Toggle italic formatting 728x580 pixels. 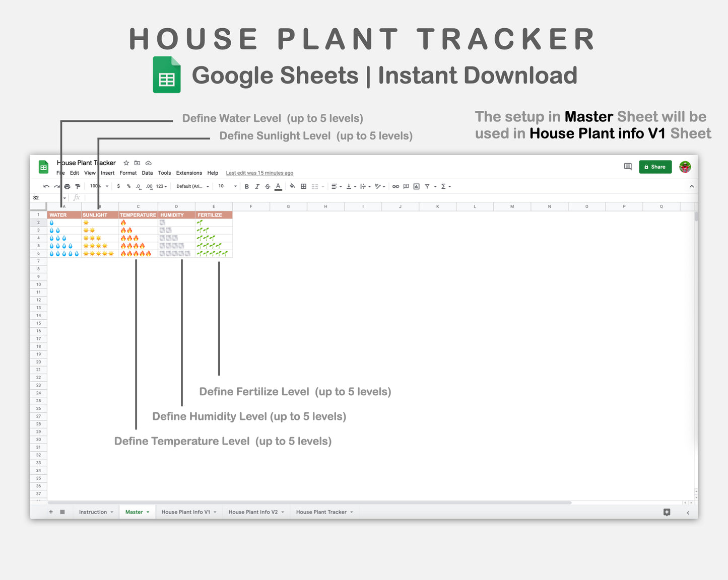tap(257, 186)
